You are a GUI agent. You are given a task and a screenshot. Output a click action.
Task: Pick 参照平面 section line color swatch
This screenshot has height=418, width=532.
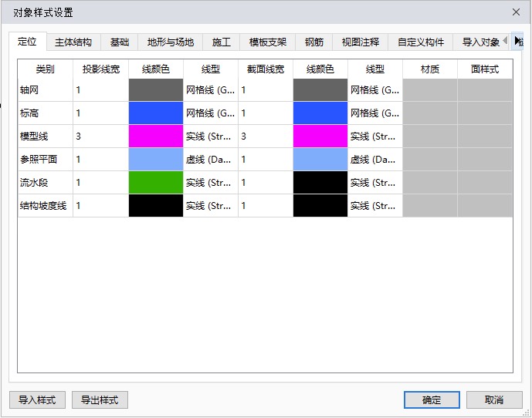[320, 159]
